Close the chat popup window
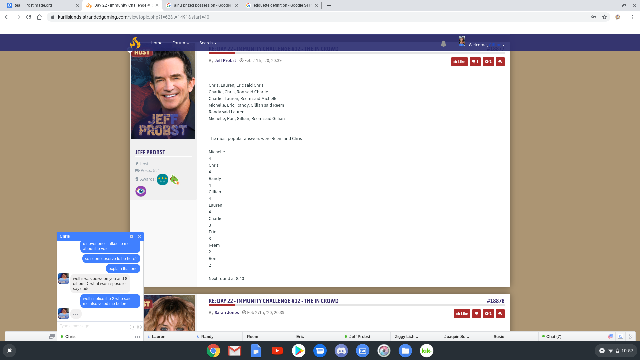The width and height of the screenshot is (640, 360). 140,236
